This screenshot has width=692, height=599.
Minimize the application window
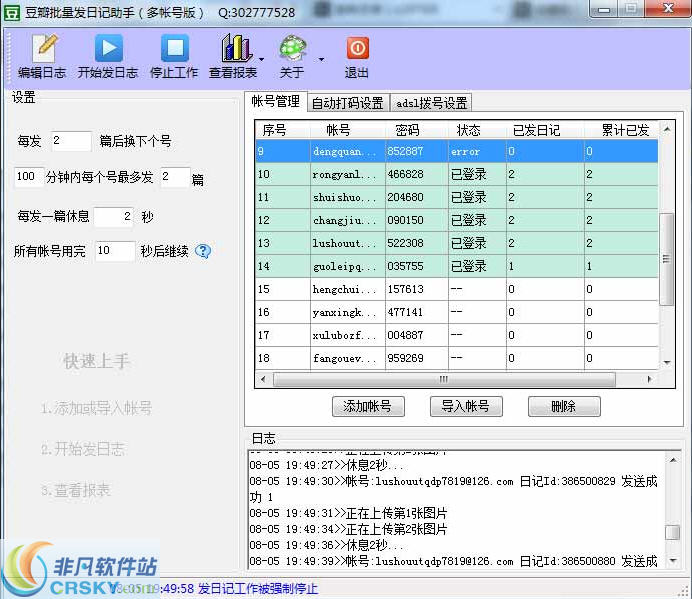(x=605, y=9)
